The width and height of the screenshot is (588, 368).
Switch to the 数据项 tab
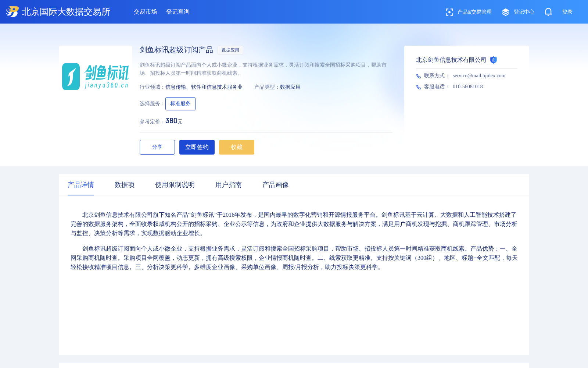point(125,185)
